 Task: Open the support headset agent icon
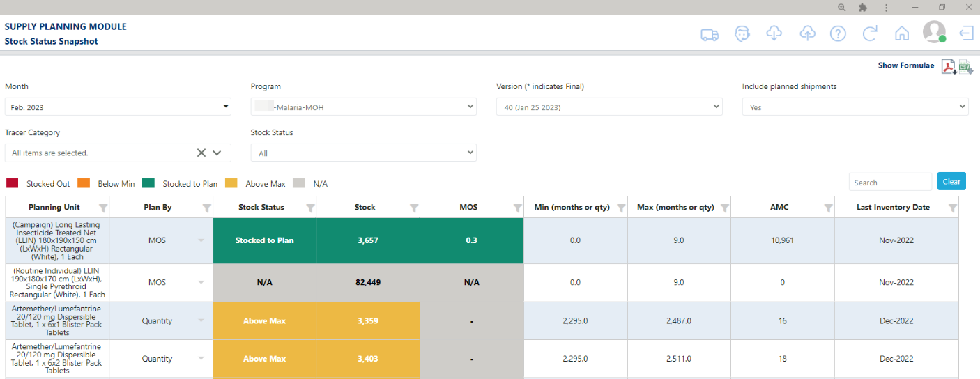pos(742,33)
